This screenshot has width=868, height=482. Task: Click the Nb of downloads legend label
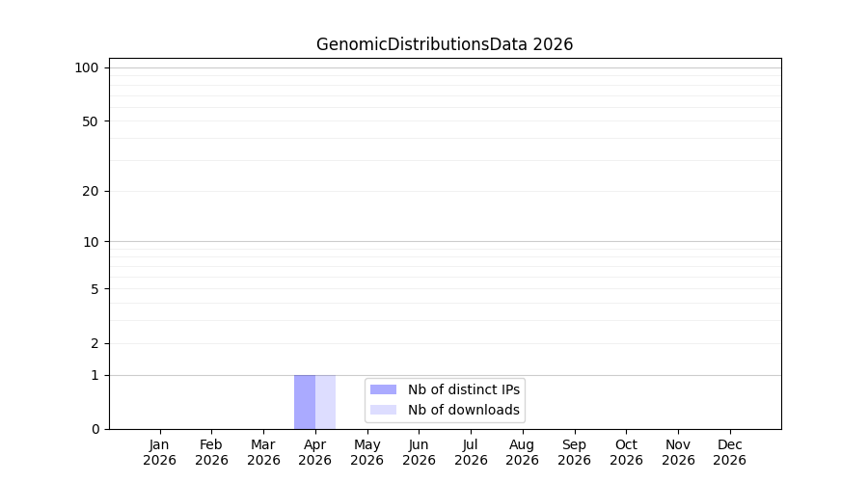(464, 410)
